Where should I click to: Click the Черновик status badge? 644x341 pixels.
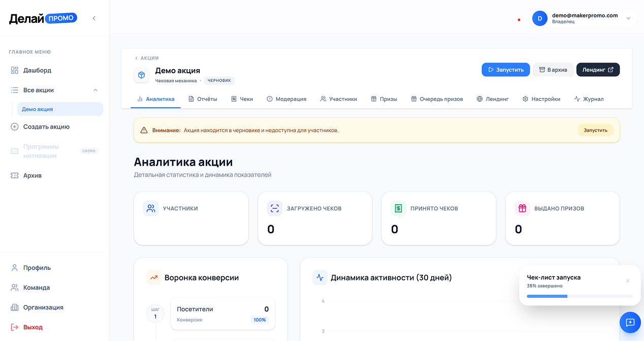pyautogui.click(x=219, y=80)
